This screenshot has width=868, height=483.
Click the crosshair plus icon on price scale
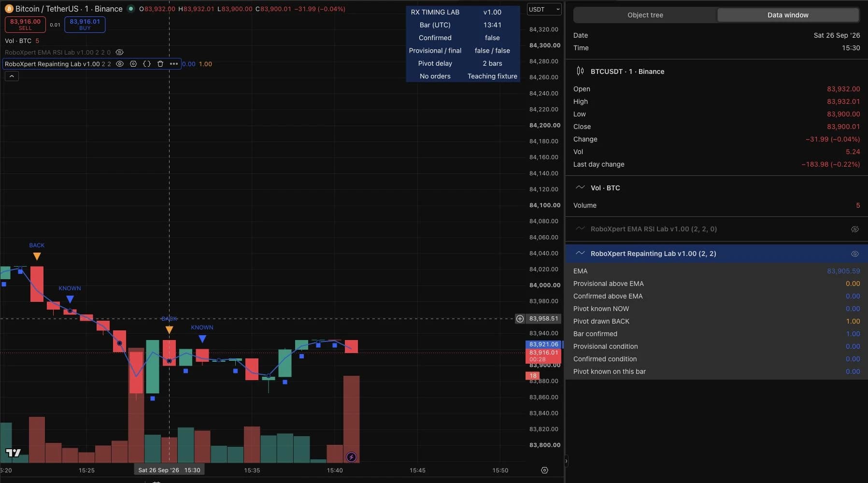pyautogui.click(x=520, y=319)
